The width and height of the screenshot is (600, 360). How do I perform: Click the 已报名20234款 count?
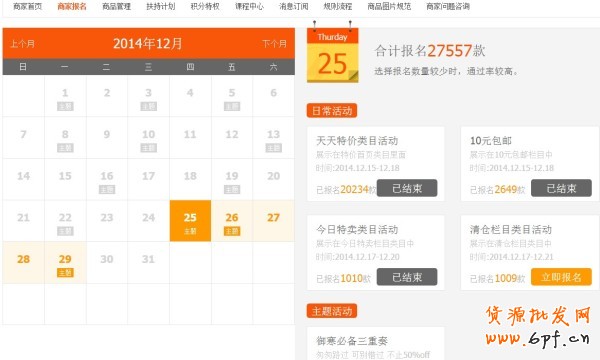point(346,189)
